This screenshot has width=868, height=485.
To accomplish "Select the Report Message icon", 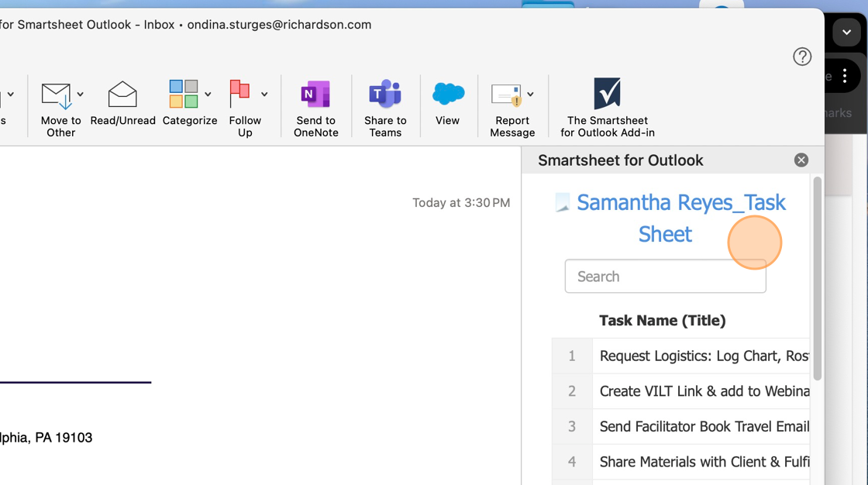I will tap(507, 95).
